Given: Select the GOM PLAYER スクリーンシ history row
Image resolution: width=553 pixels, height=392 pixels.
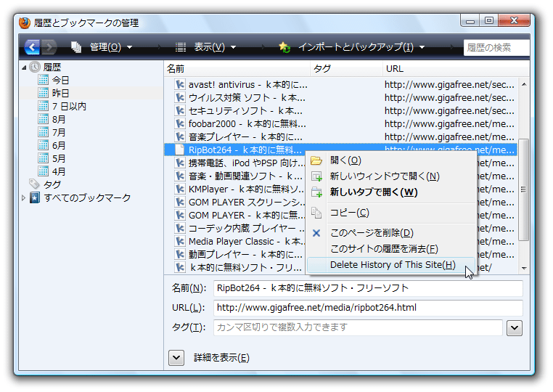Looking at the screenshot, I should 235,203.
